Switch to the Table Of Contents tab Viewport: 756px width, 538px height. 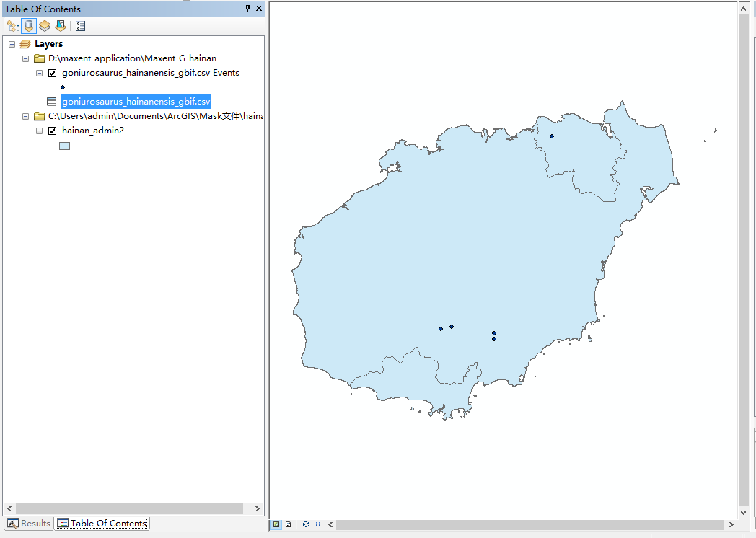(x=102, y=523)
